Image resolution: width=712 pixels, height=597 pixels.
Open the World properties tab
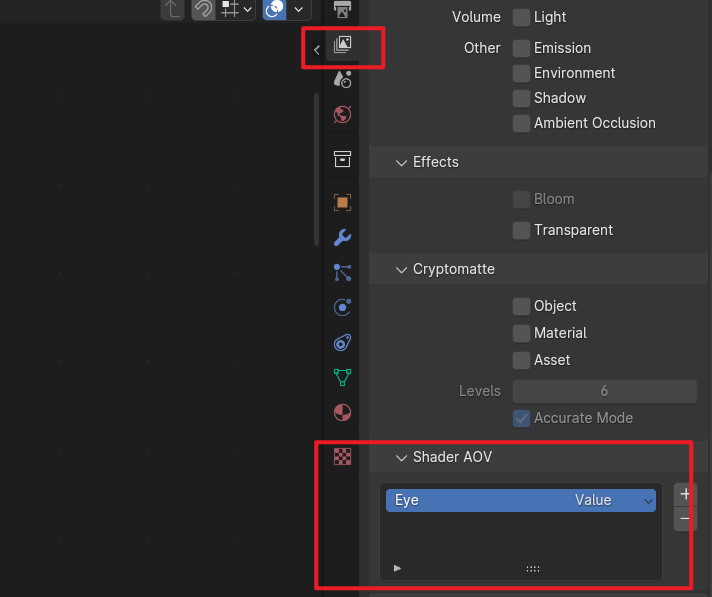[342, 114]
